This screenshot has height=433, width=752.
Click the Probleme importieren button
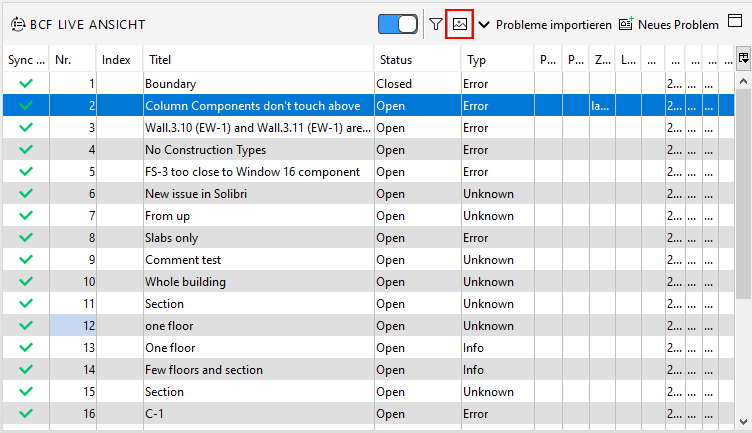[553, 24]
